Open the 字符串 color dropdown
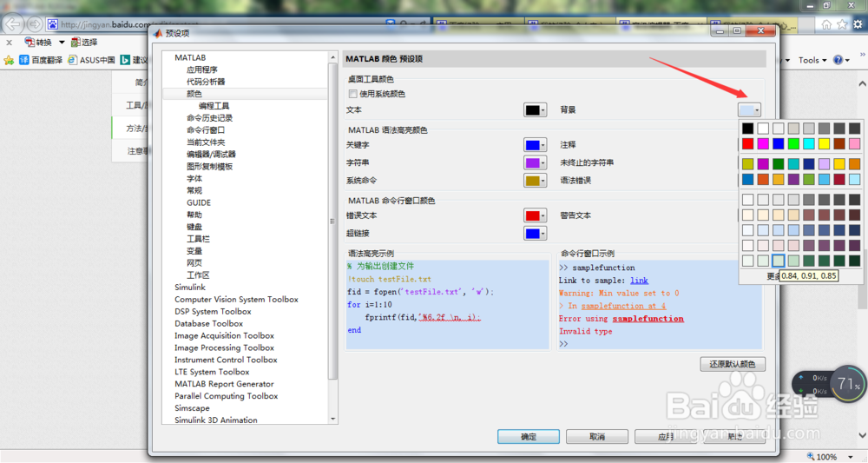Screen dimensions: 868x463 [x=535, y=162]
